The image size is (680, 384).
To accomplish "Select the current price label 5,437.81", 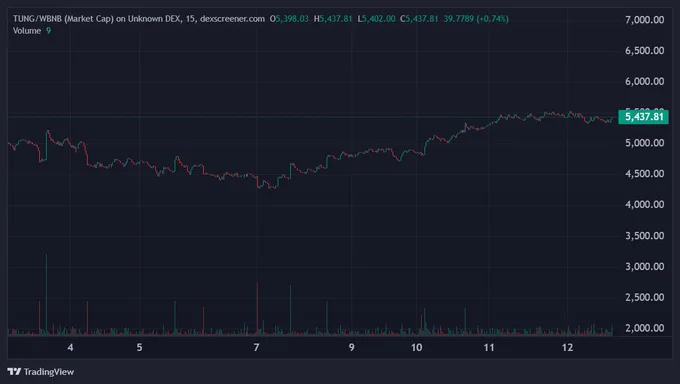I will tap(644, 117).
